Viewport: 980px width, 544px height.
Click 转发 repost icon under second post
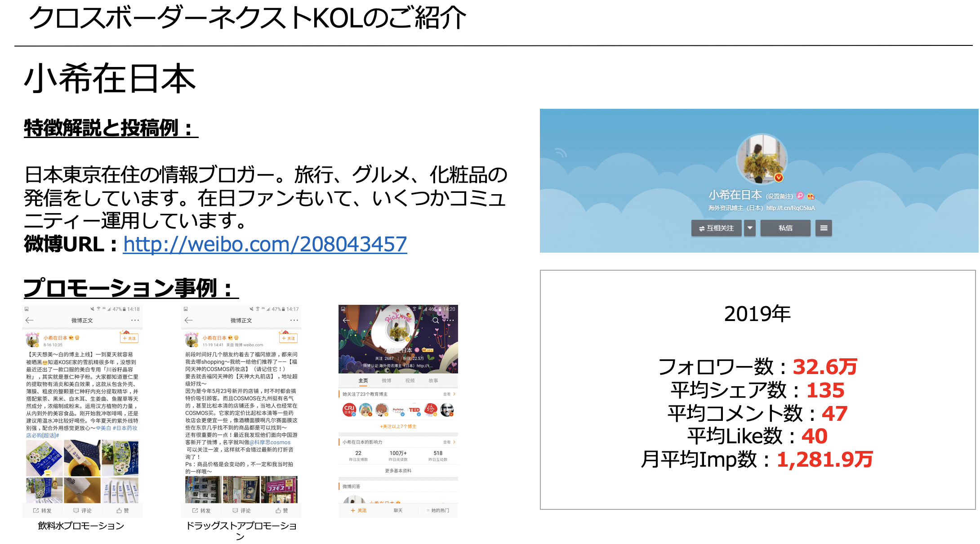click(x=201, y=510)
